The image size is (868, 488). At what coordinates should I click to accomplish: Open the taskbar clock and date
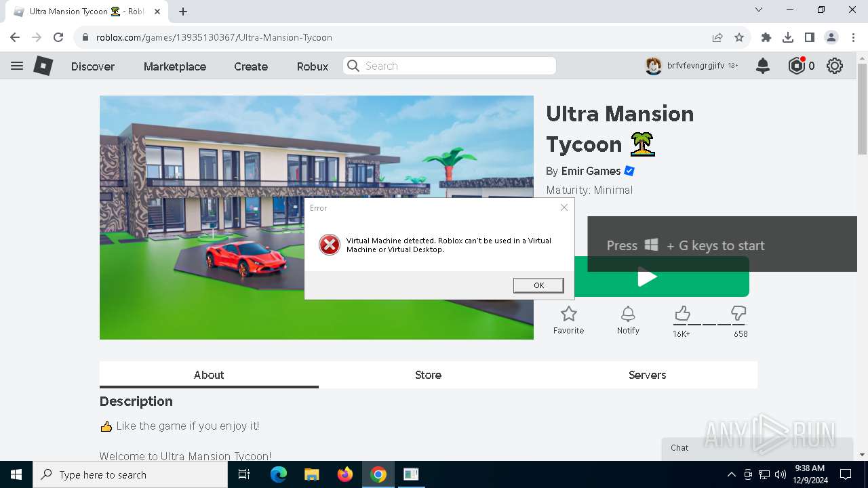coord(809,474)
